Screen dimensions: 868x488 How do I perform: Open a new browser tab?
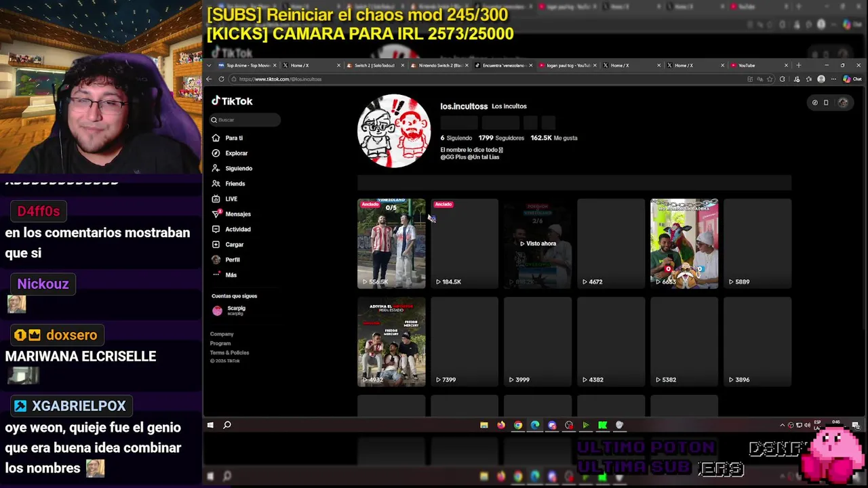point(798,65)
